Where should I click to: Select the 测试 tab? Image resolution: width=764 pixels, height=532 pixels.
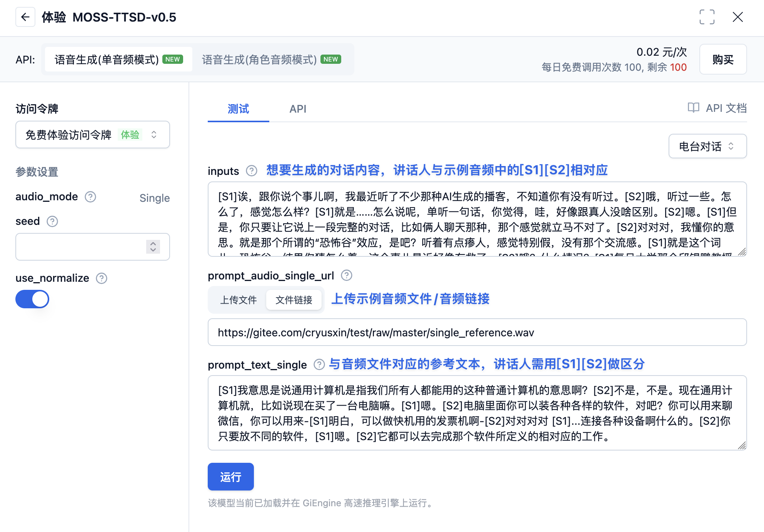click(x=238, y=109)
